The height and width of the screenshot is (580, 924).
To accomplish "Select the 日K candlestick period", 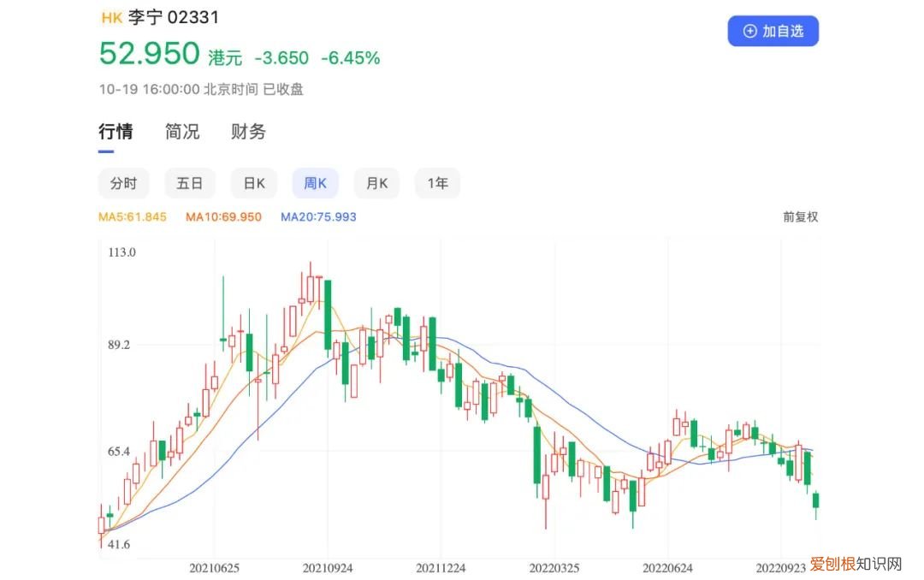I will point(254,183).
